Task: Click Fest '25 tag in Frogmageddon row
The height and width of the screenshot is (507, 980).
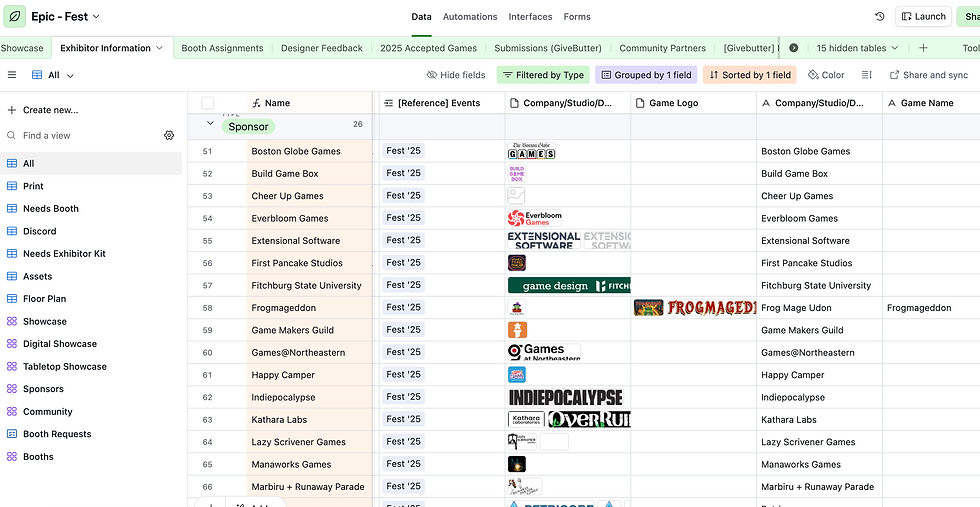Action: click(x=404, y=307)
